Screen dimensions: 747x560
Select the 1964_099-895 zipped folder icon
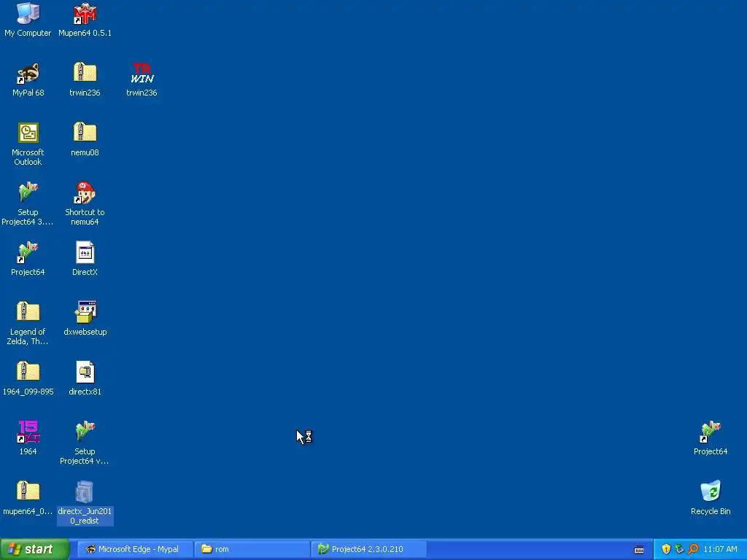(x=28, y=371)
